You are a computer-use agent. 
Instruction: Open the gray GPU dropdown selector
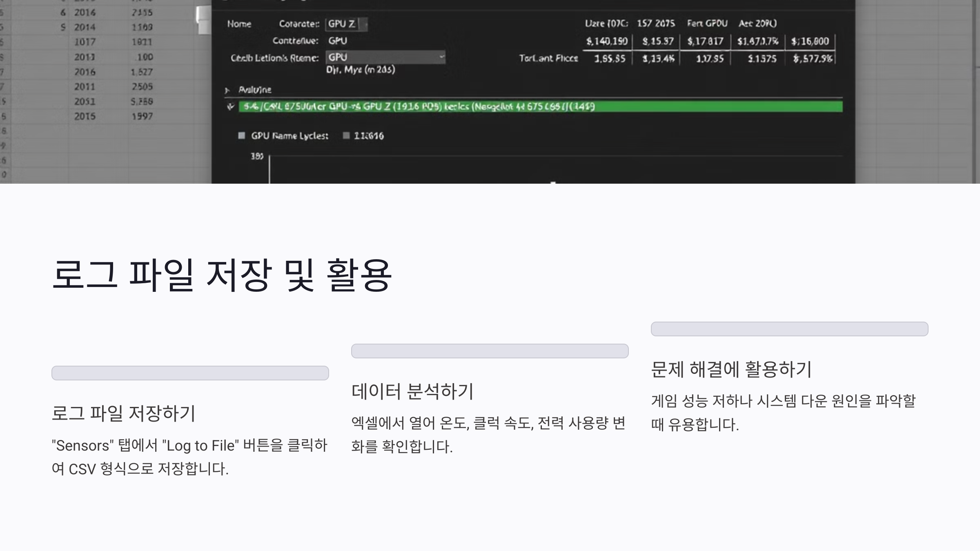(441, 57)
